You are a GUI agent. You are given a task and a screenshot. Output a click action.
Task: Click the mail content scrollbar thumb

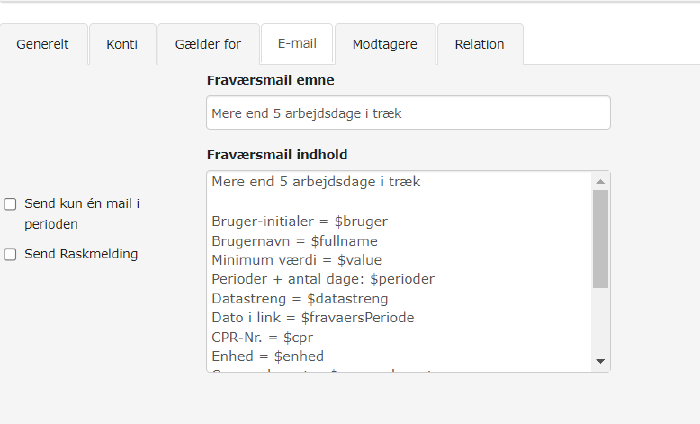click(x=600, y=238)
